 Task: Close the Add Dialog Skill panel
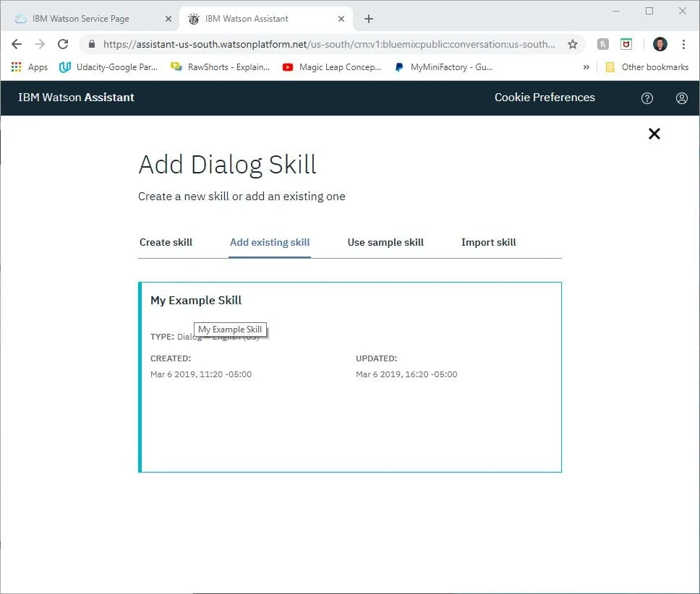[654, 134]
